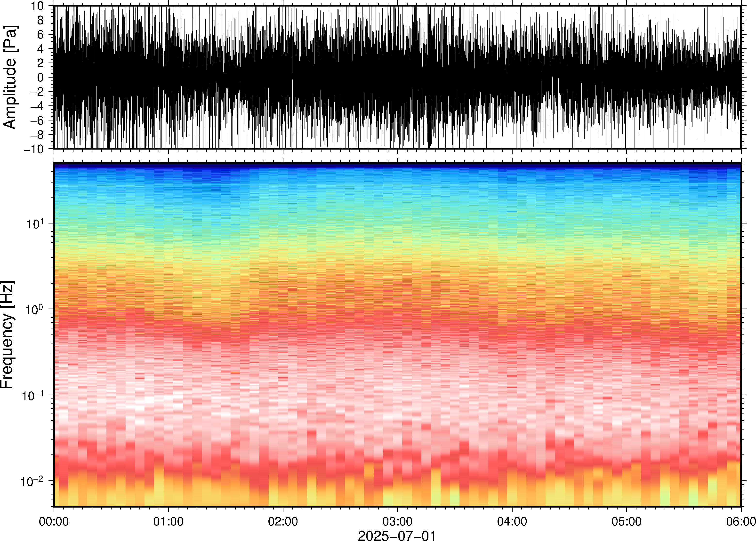The height and width of the screenshot is (541, 756).
Task: Select the 05:00 time tick label
Action: (626, 521)
